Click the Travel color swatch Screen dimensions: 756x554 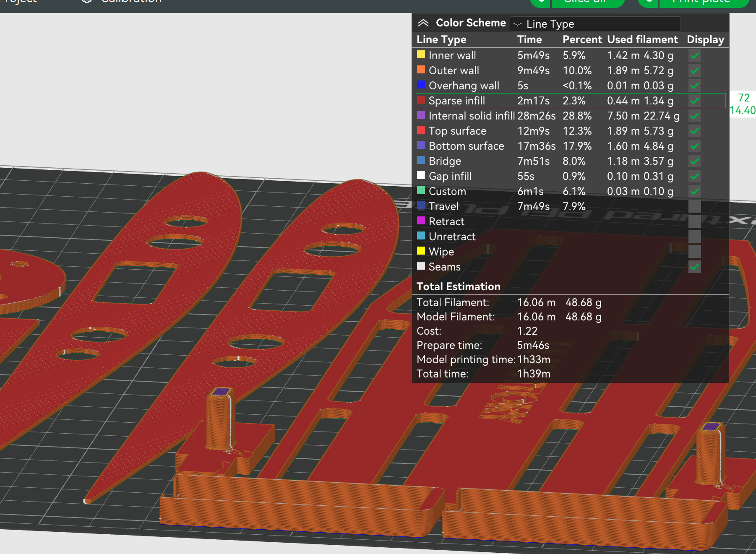421,205
